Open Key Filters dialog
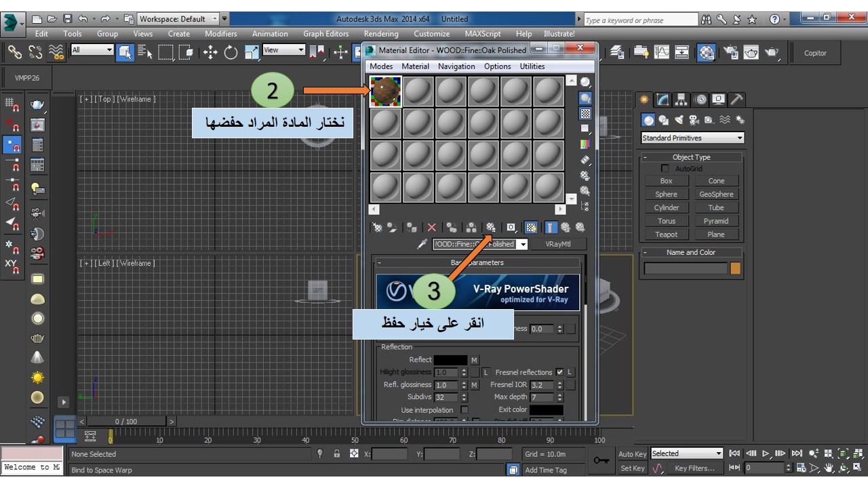 coord(695,468)
